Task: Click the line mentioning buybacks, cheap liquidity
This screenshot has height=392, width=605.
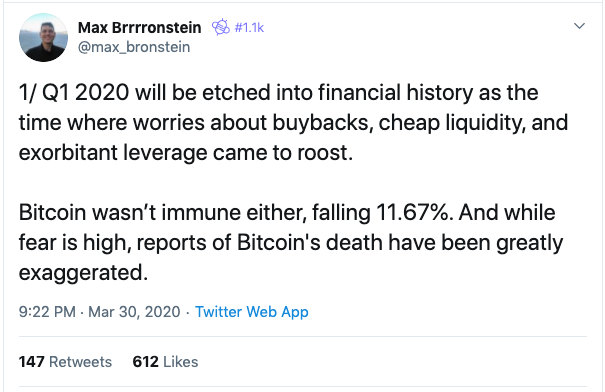Action: (x=293, y=123)
